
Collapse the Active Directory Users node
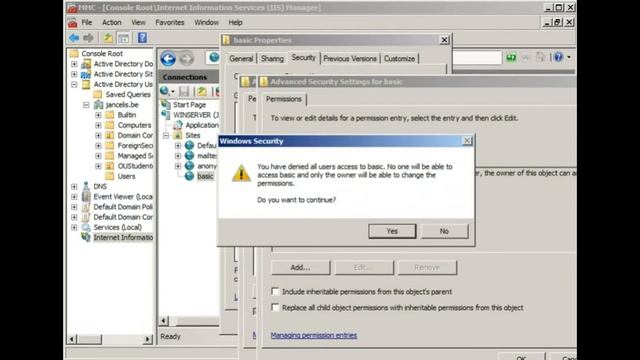point(74,84)
